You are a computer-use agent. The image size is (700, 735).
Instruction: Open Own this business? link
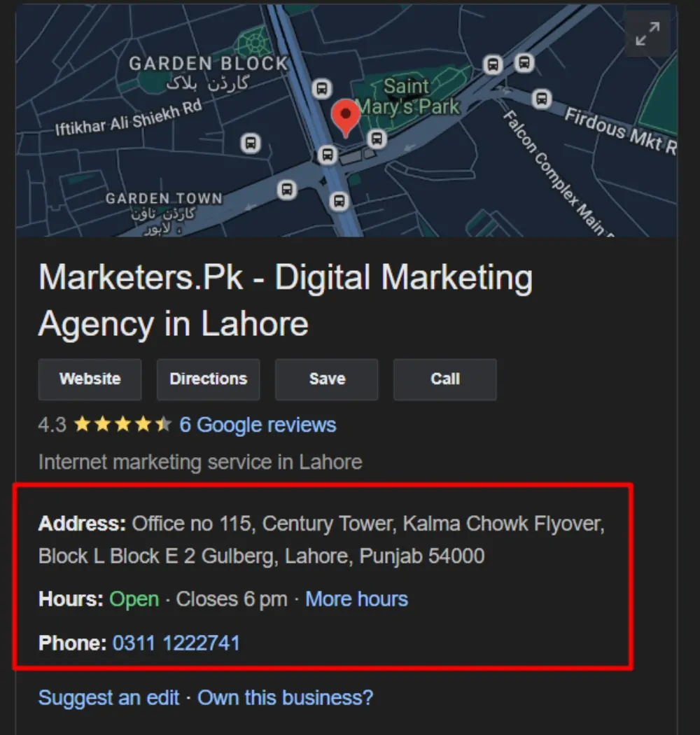coord(285,697)
